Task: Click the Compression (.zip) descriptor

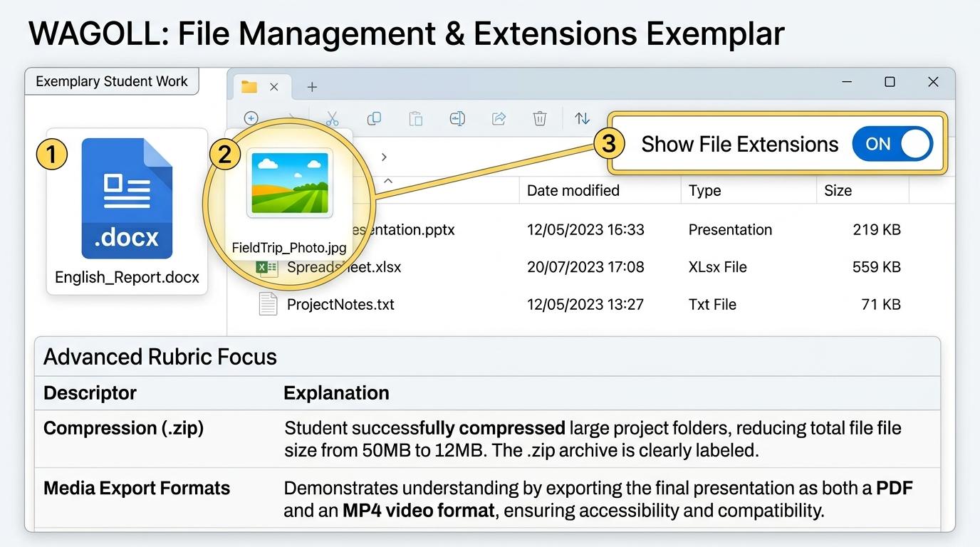Action: tap(124, 427)
